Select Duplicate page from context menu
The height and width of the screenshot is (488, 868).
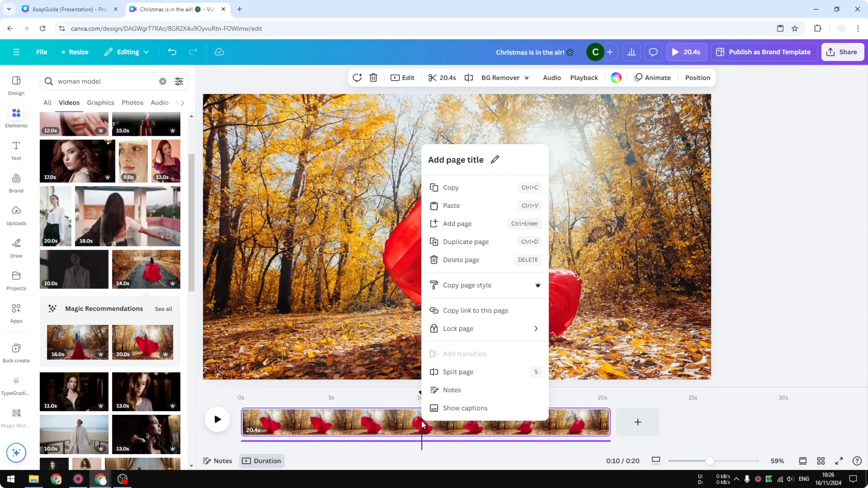click(466, 241)
